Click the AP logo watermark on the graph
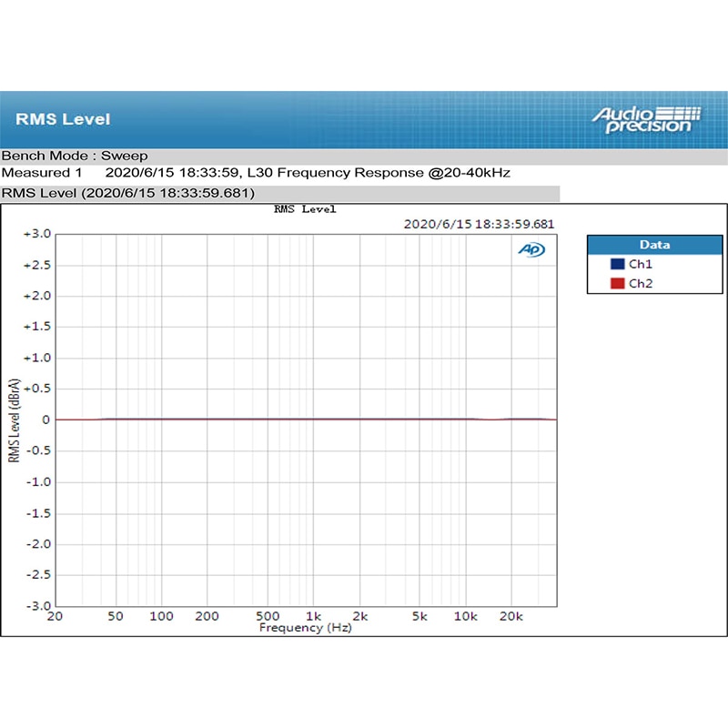 tap(531, 248)
